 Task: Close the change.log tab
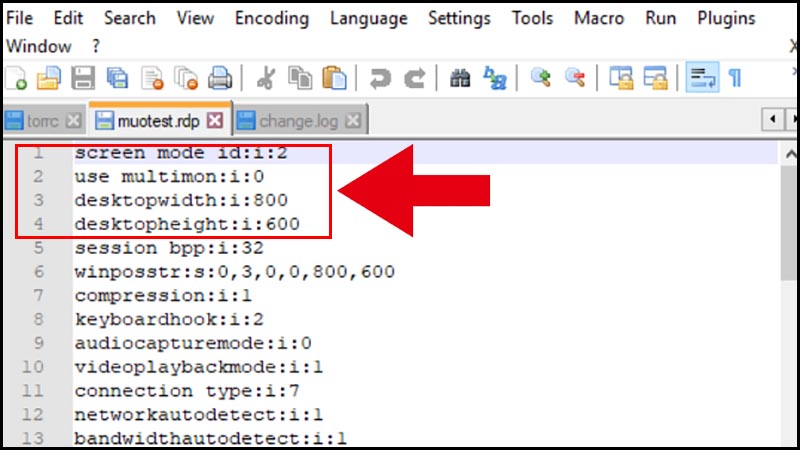[x=353, y=121]
